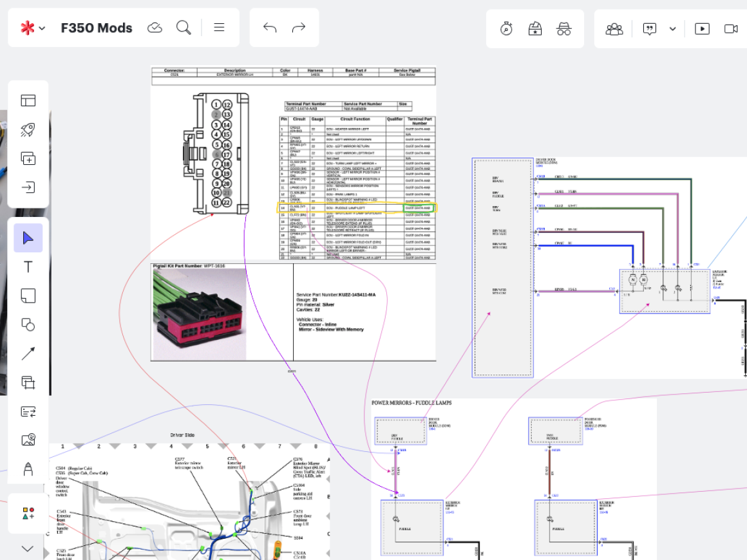Open the rocket quick tools icon
The width and height of the screenshot is (747, 560).
[28, 129]
